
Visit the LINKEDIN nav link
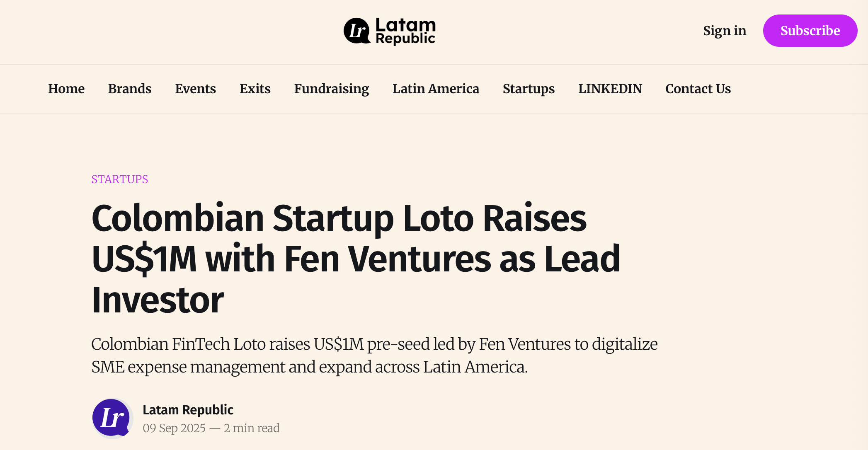[610, 89]
